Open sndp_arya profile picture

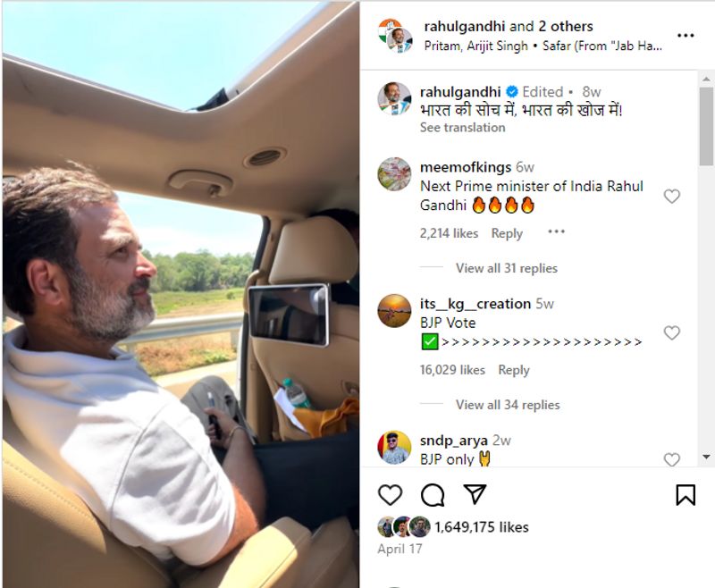[x=394, y=448]
